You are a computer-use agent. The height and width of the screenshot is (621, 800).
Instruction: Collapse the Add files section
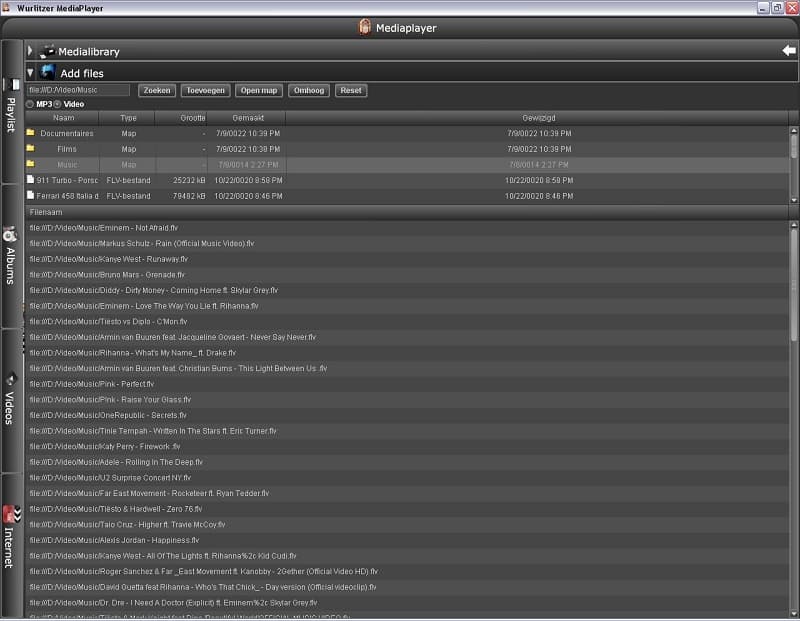point(30,73)
